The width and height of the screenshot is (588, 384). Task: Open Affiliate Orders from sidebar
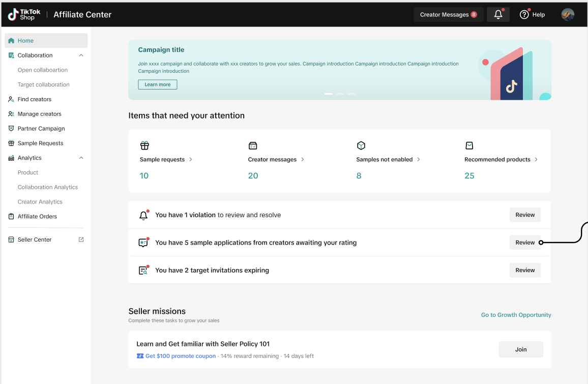point(37,217)
